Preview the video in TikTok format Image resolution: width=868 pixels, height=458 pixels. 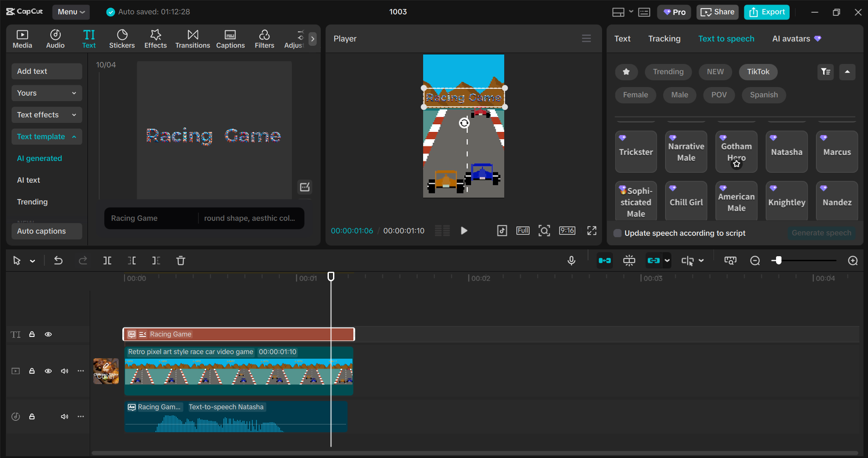pyautogui.click(x=502, y=231)
